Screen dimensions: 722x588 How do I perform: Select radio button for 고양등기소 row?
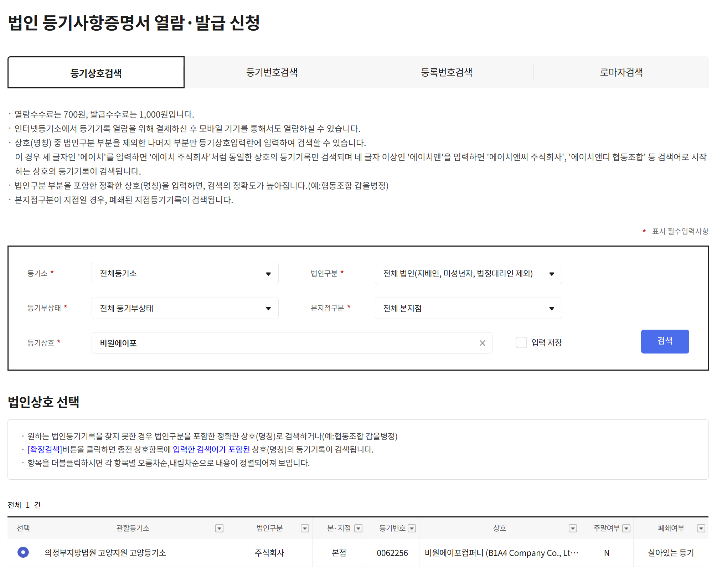click(x=23, y=552)
